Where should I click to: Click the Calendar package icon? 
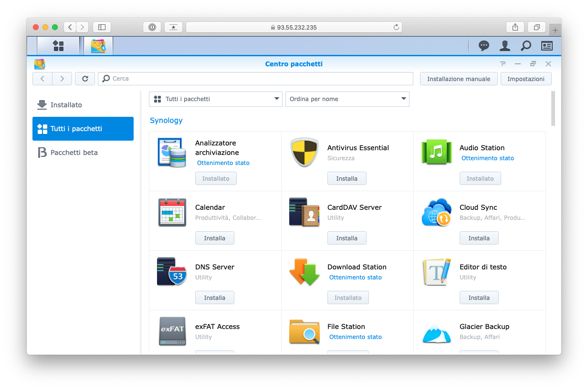(x=172, y=212)
